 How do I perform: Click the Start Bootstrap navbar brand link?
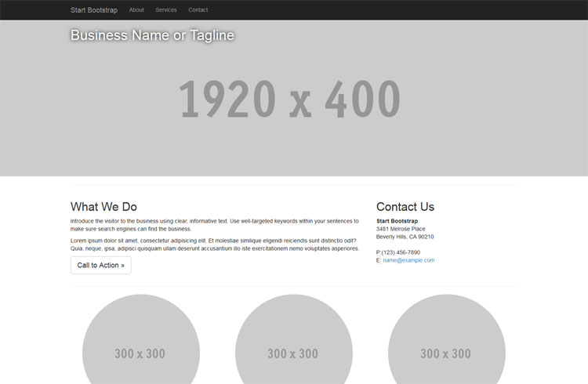pyautogui.click(x=94, y=10)
